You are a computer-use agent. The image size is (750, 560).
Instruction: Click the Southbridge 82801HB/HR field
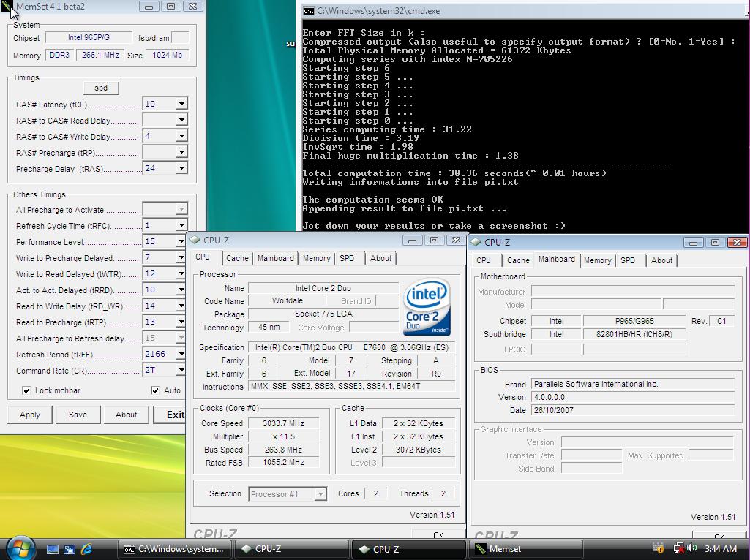point(634,335)
